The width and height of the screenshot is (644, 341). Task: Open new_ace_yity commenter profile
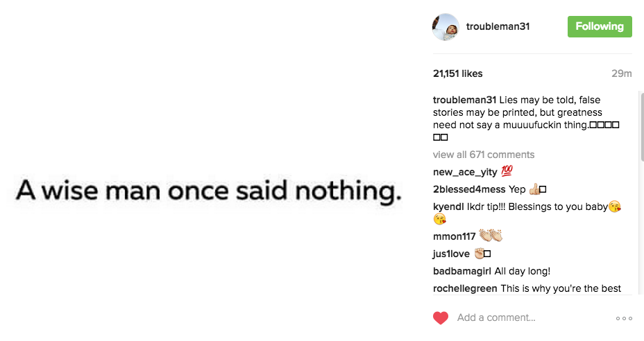click(x=461, y=172)
